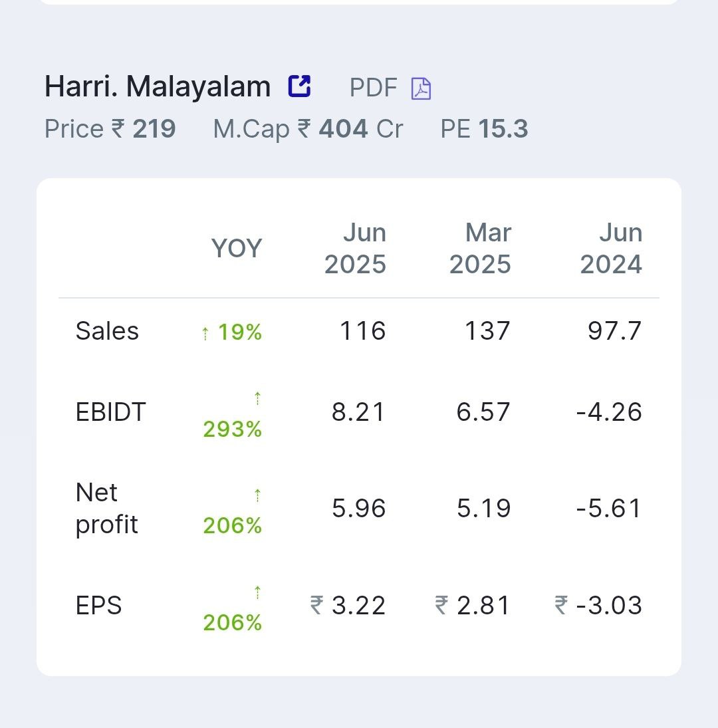The image size is (718, 728).
Task: Open the Harri. Malayalam company link
Action: (x=158, y=86)
